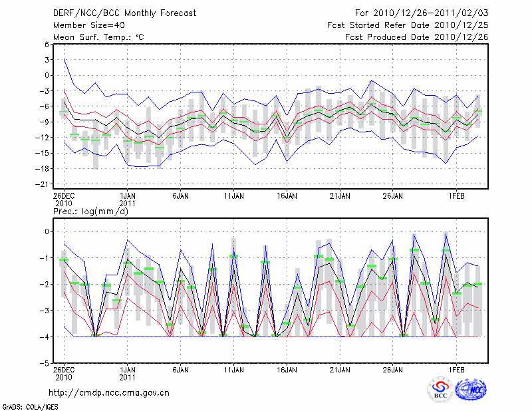Click the GrADS: COLA/IGES credit text

pyautogui.click(x=29, y=406)
